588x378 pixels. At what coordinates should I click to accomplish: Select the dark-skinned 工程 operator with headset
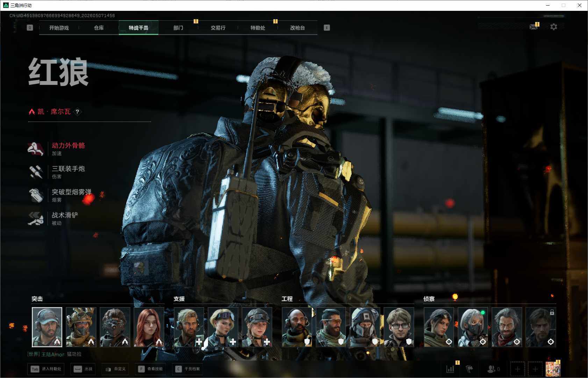pyautogui.click(x=297, y=327)
